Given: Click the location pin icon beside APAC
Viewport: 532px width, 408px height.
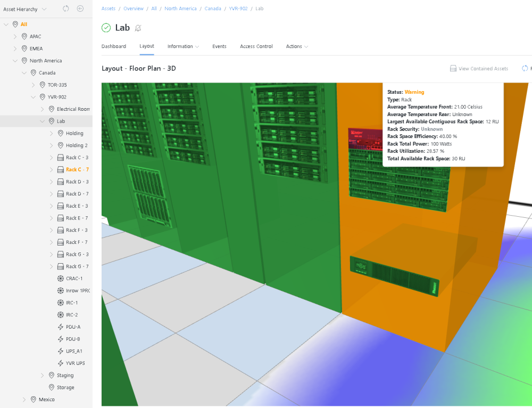Looking at the screenshot, I should (24, 36).
